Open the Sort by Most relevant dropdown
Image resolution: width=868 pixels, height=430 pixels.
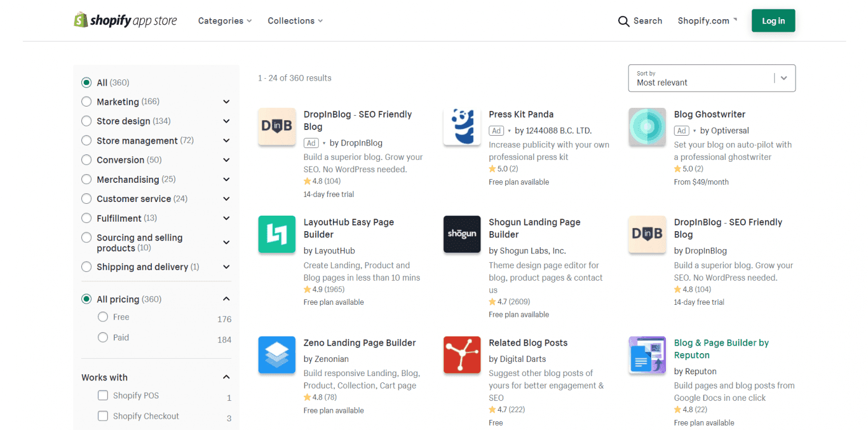point(712,78)
